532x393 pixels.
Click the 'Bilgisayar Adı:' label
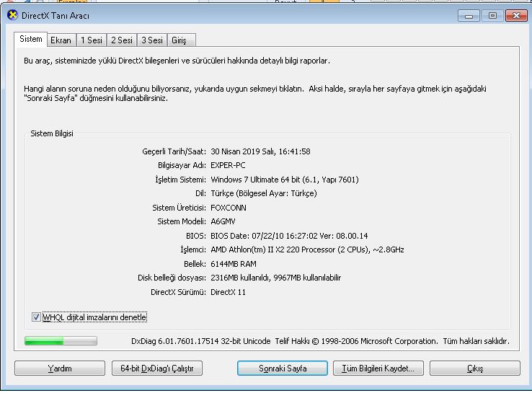pyautogui.click(x=182, y=165)
